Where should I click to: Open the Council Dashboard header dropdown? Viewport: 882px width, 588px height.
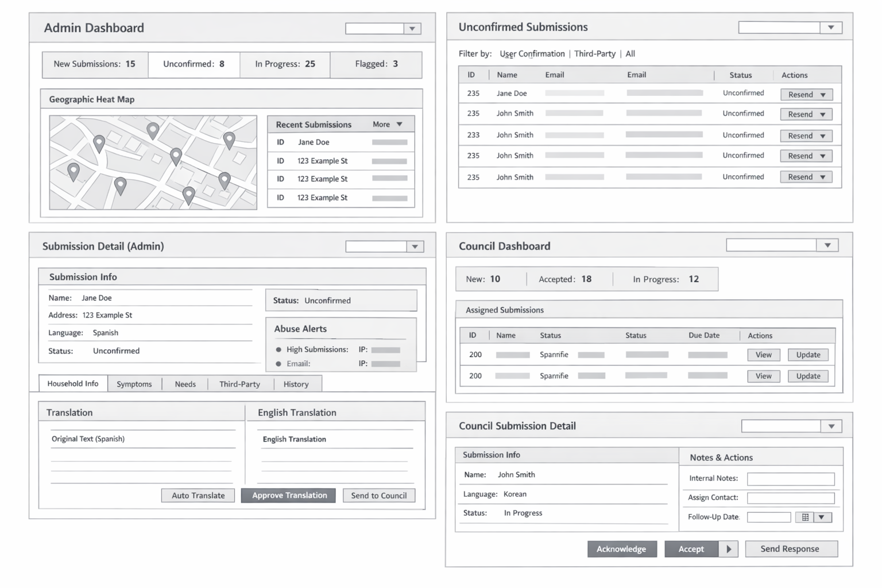827,246
